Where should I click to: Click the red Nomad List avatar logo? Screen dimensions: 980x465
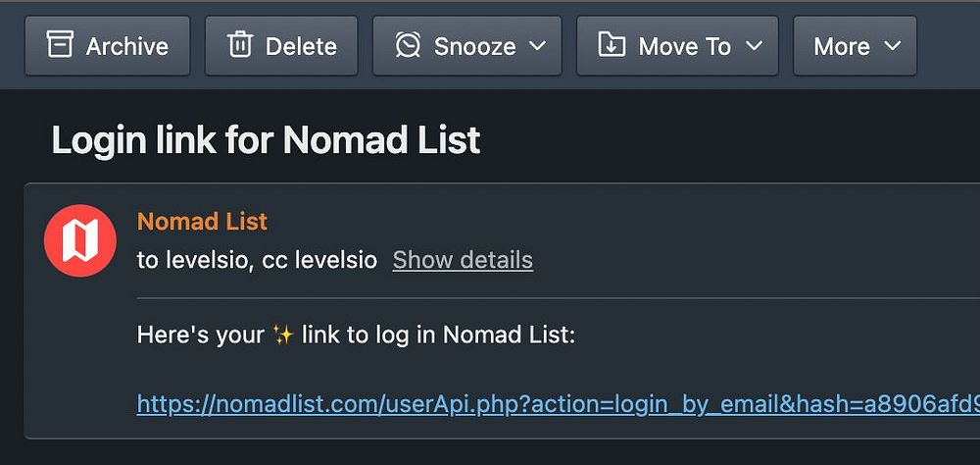(x=80, y=241)
